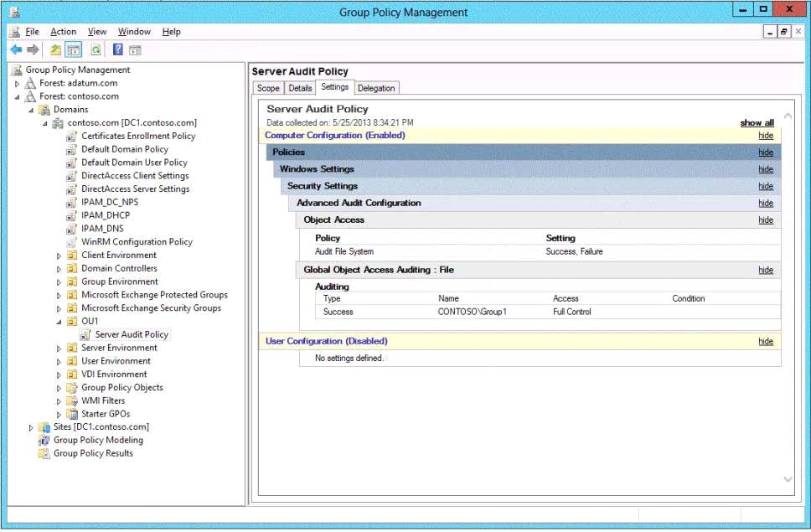Image resolution: width=811 pixels, height=532 pixels.
Task: Collapse the OU1 tree node
Action: 59,322
